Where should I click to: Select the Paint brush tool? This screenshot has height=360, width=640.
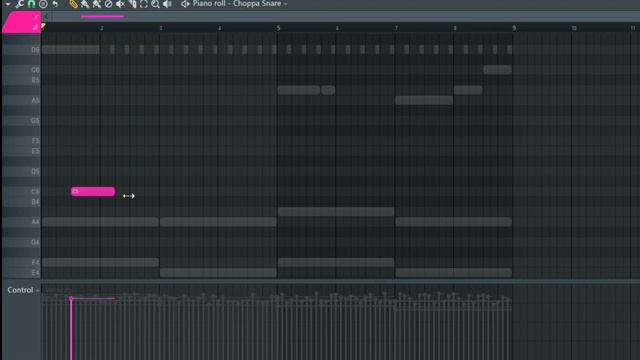pos(85,4)
